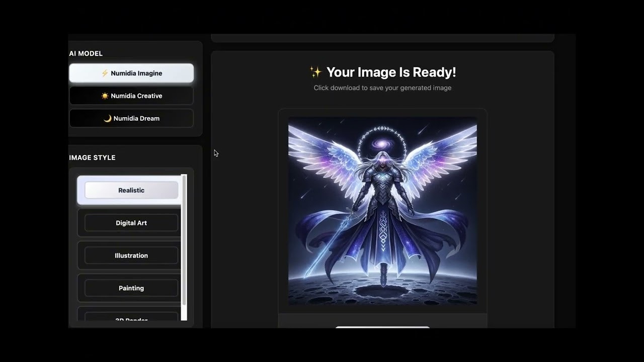Click the 'Click download to save' subtitle
The image size is (644, 362).
[x=382, y=88]
